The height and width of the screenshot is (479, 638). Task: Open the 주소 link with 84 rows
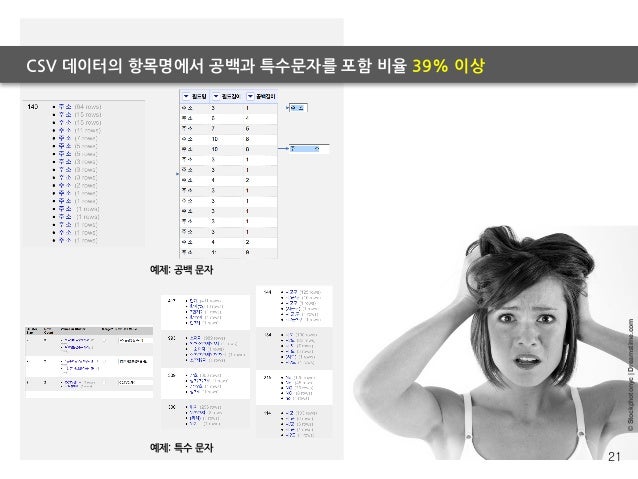coord(65,107)
